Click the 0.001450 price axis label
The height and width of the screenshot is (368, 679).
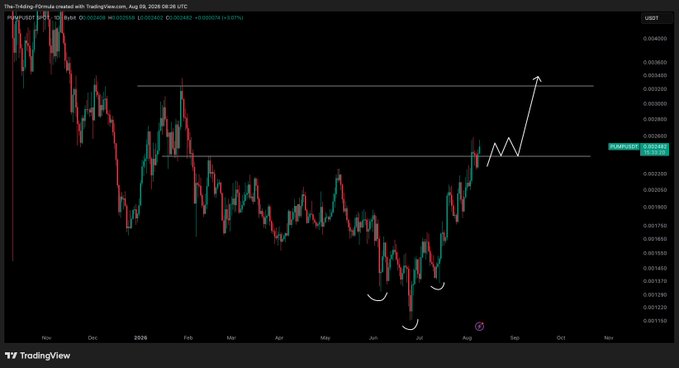coord(655,268)
